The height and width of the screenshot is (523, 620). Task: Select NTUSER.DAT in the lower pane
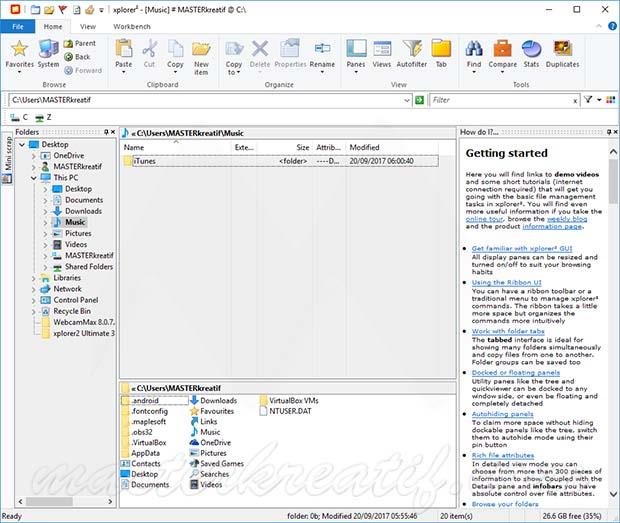285,411
